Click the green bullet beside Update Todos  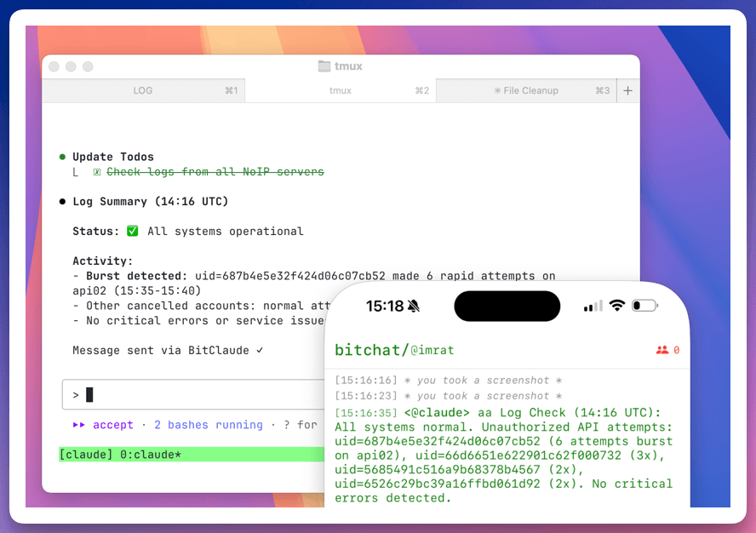tap(62, 157)
